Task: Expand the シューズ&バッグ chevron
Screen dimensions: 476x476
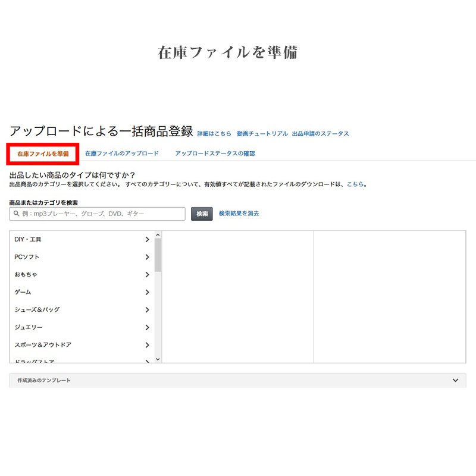Action: pos(147,310)
